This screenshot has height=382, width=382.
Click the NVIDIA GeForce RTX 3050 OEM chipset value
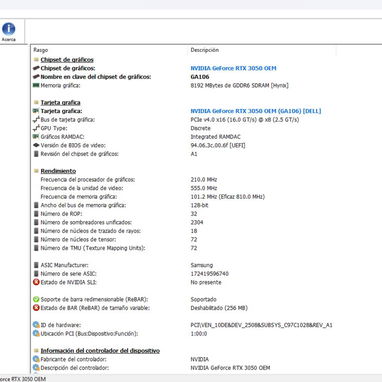coord(233,68)
